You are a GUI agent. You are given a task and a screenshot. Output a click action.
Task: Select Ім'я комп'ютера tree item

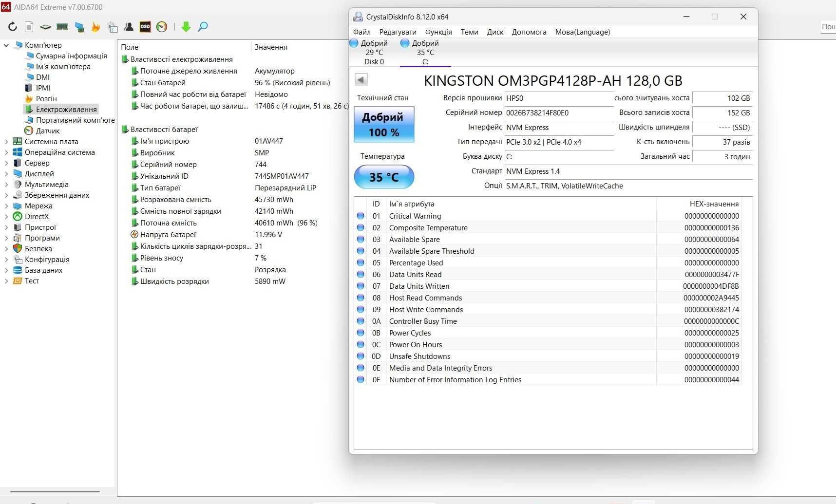click(x=63, y=66)
